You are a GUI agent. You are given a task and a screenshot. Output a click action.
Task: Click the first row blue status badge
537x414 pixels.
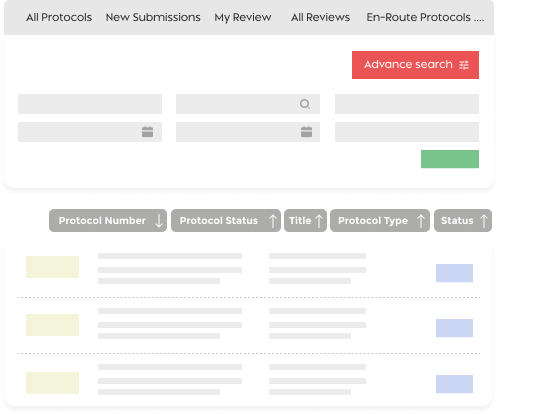[x=454, y=273]
